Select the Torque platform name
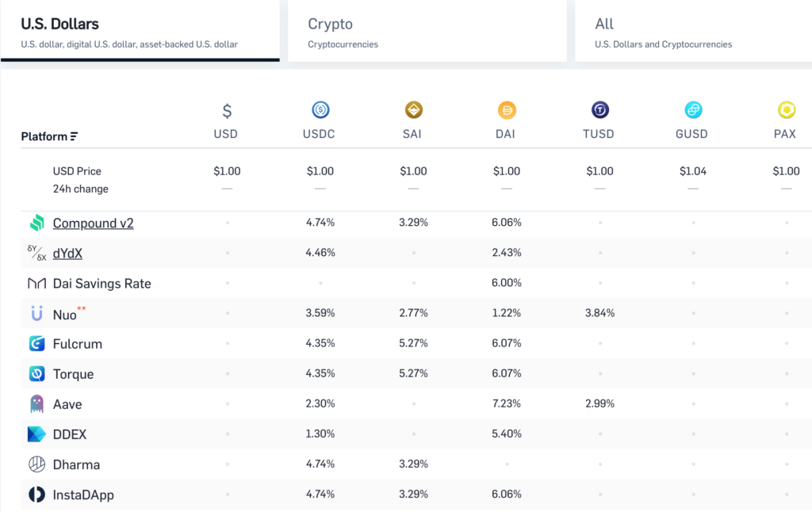812x512 pixels. (x=74, y=374)
